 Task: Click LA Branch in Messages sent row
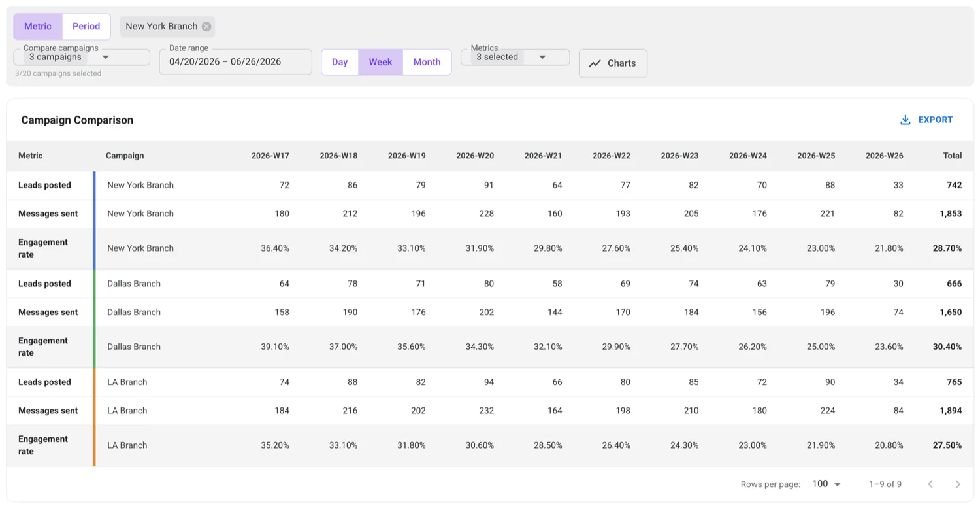(127, 411)
